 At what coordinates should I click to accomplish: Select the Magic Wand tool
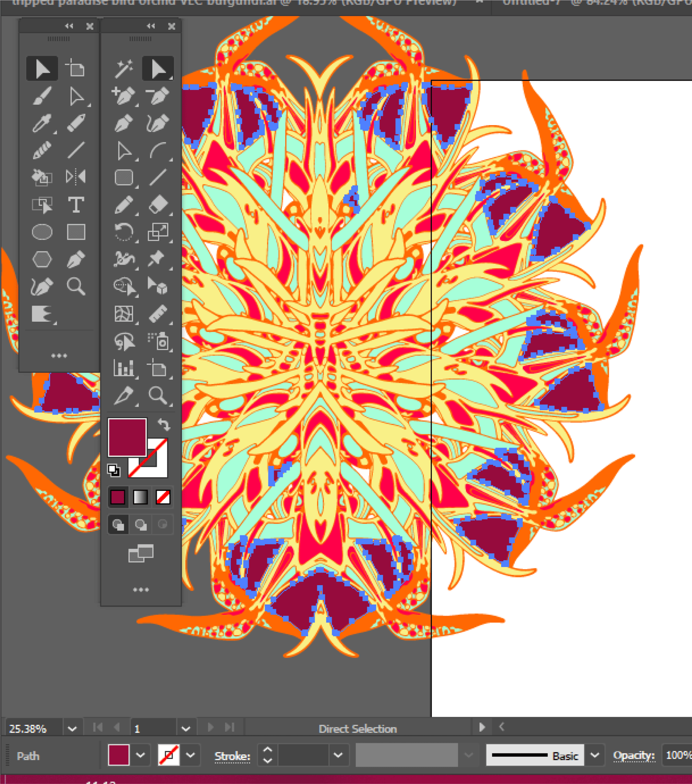[124, 69]
